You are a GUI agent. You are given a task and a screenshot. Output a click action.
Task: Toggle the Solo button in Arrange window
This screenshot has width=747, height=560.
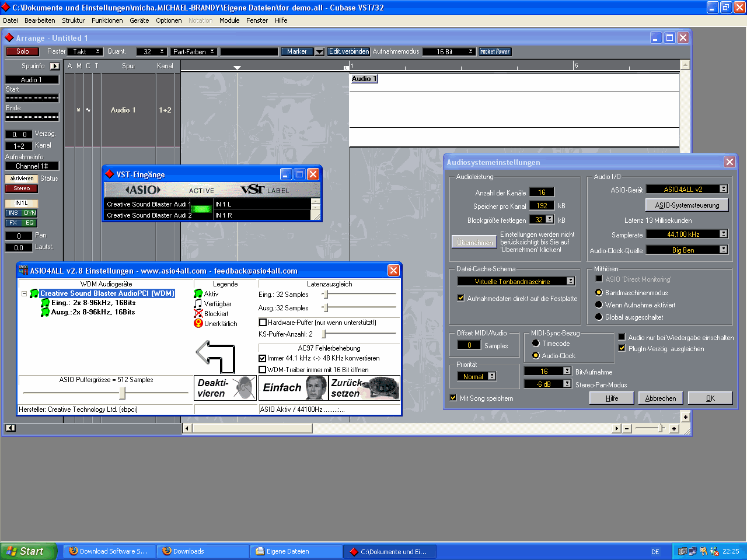tap(22, 51)
